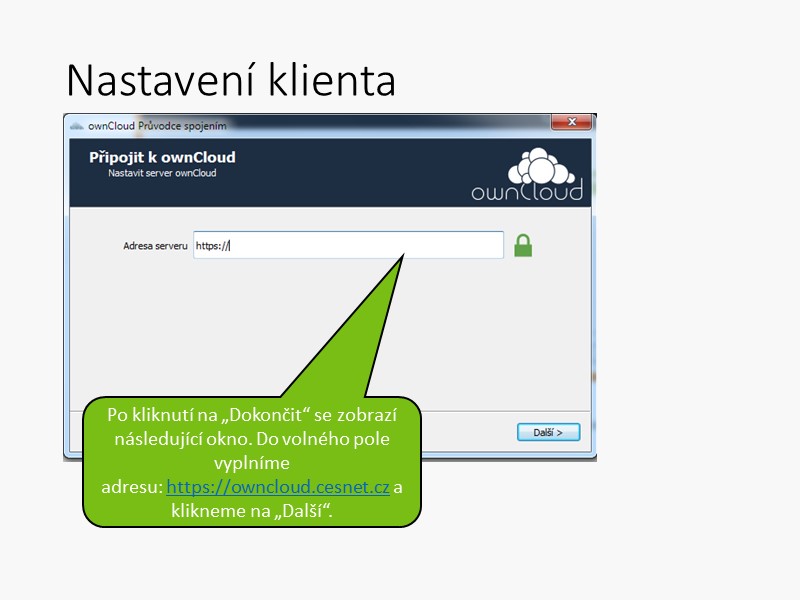Viewport: 800px width, 600px height.
Task: Click the pointed tip of the green callout
Action: point(402,256)
